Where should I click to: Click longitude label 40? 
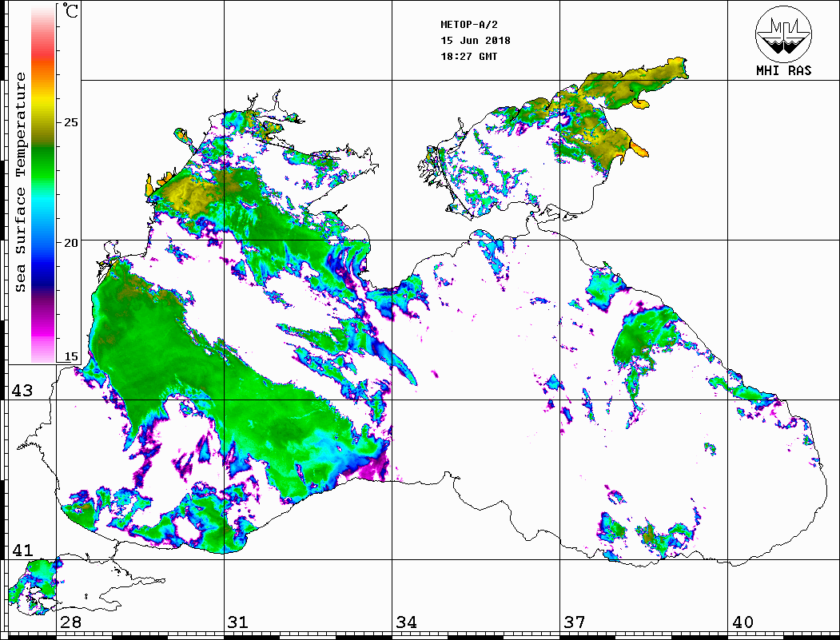pyautogui.click(x=742, y=622)
